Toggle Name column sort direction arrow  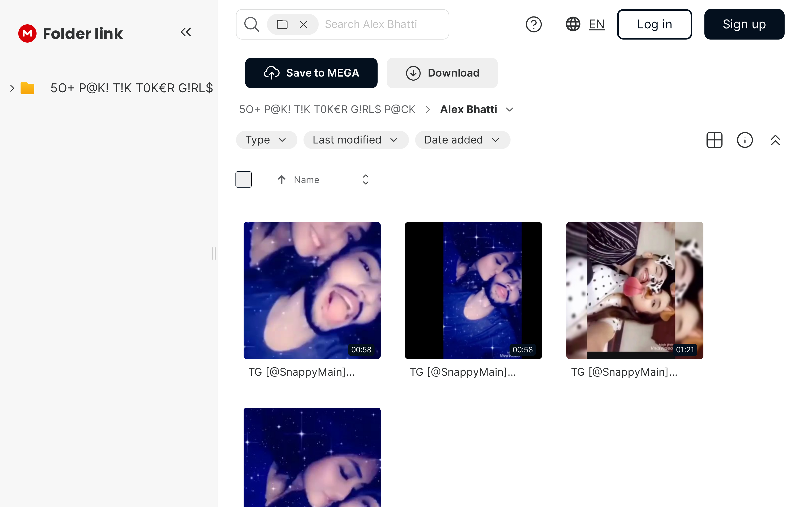(x=281, y=180)
